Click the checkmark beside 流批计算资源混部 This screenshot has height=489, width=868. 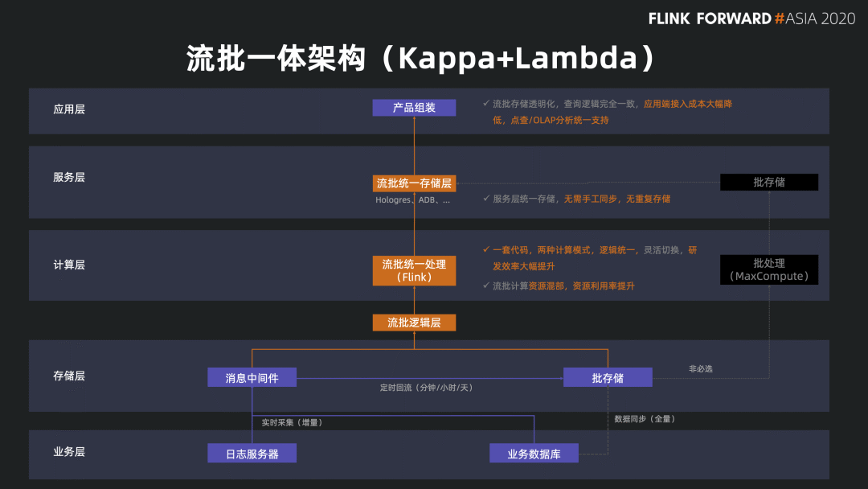click(486, 286)
